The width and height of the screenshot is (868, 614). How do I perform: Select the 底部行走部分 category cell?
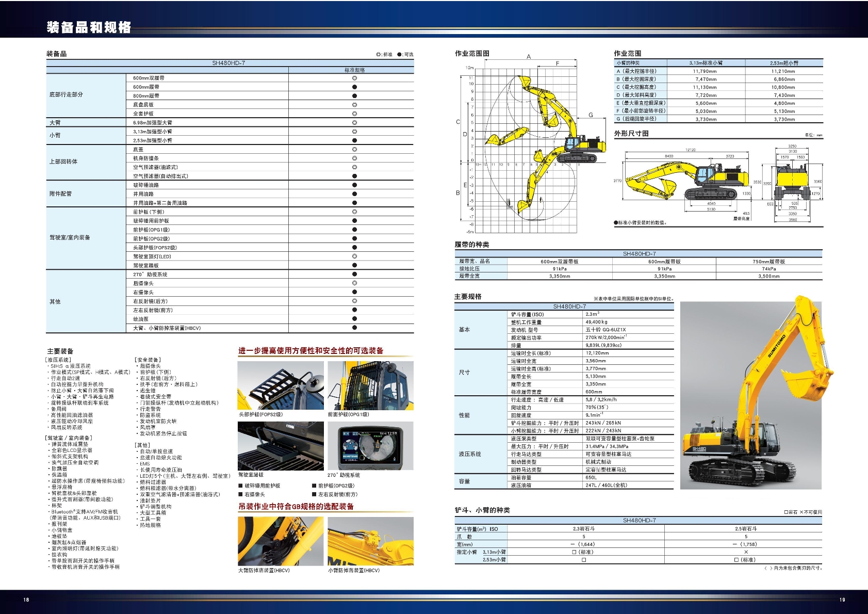86,95
